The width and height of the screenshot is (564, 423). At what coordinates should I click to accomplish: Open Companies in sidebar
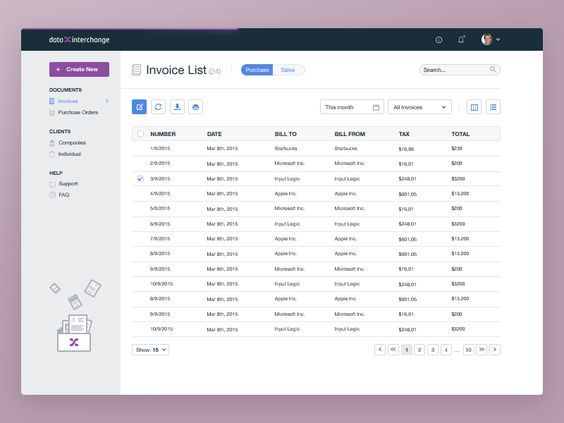pyautogui.click(x=72, y=143)
